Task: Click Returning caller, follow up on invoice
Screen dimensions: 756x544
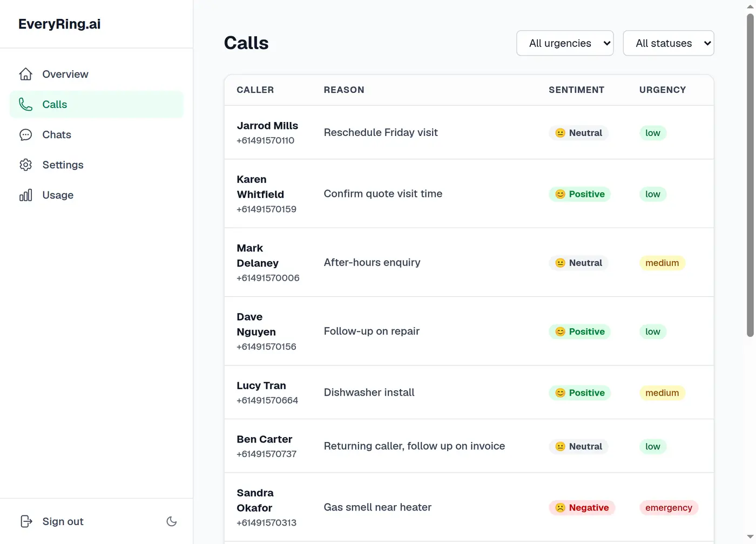Action: [414, 446]
